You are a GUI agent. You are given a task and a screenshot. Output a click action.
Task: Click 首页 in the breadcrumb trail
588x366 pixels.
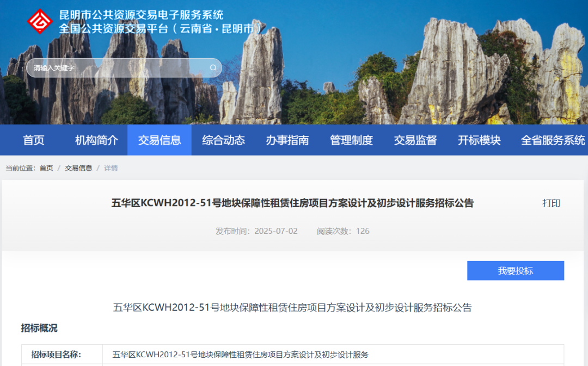(x=46, y=169)
